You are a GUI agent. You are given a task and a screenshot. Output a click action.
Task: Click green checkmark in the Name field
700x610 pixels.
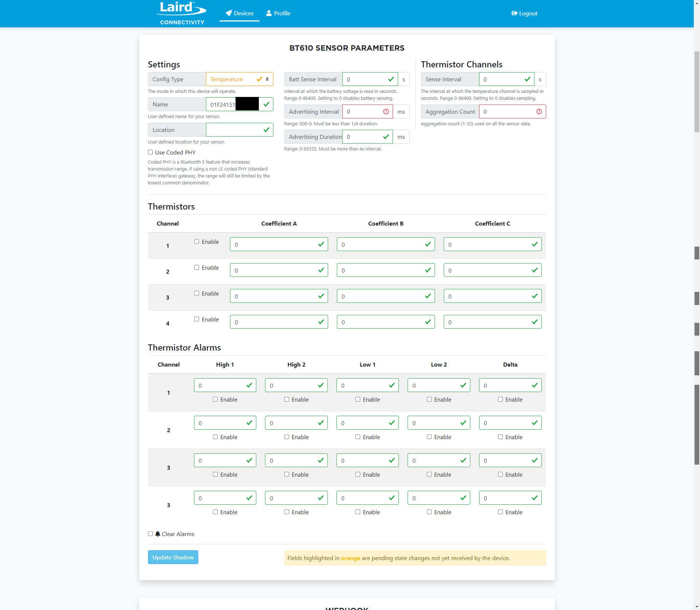point(266,104)
